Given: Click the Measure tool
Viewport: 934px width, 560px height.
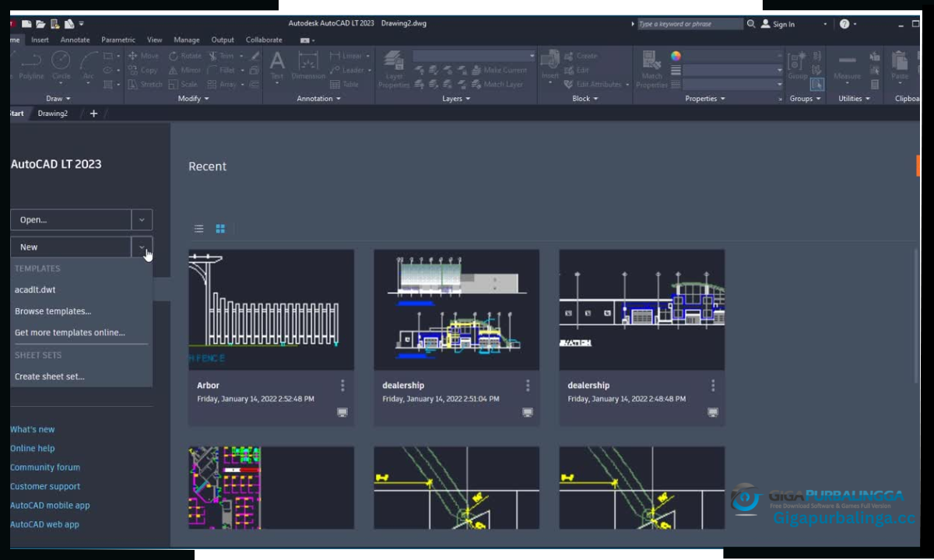Looking at the screenshot, I should [x=847, y=65].
